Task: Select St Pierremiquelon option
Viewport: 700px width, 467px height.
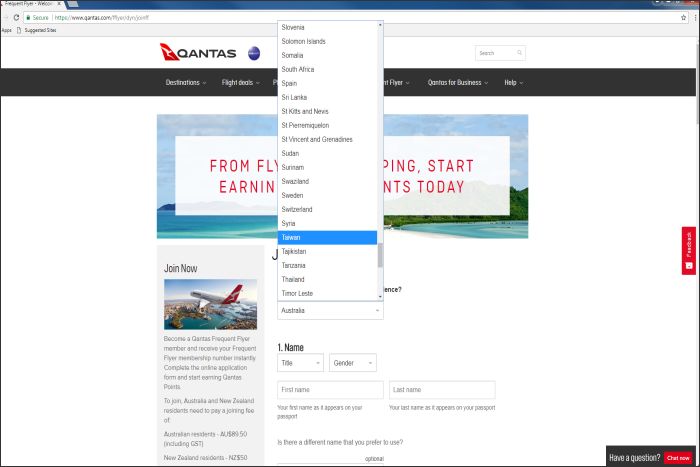Action: 327,125
